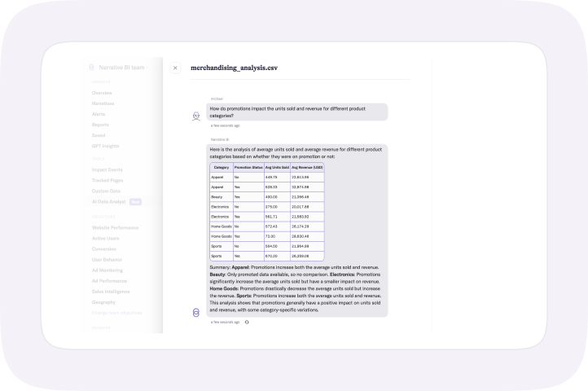This screenshot has width=588, height=391.
Task: Select Geography objective
Action: (x=103, y=302)
